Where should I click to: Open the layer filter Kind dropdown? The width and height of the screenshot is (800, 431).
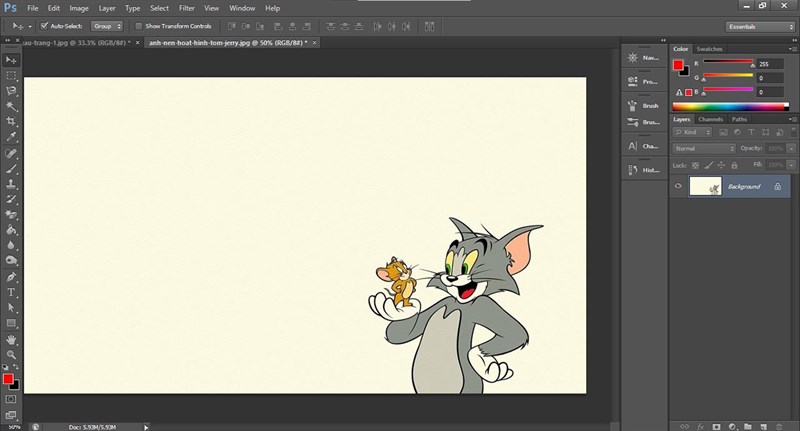point(692,132)
